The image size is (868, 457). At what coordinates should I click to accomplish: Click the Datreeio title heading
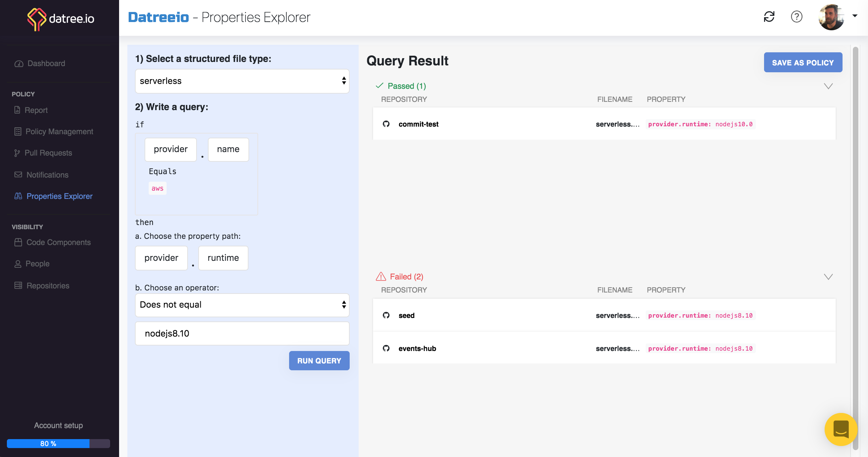158,17
